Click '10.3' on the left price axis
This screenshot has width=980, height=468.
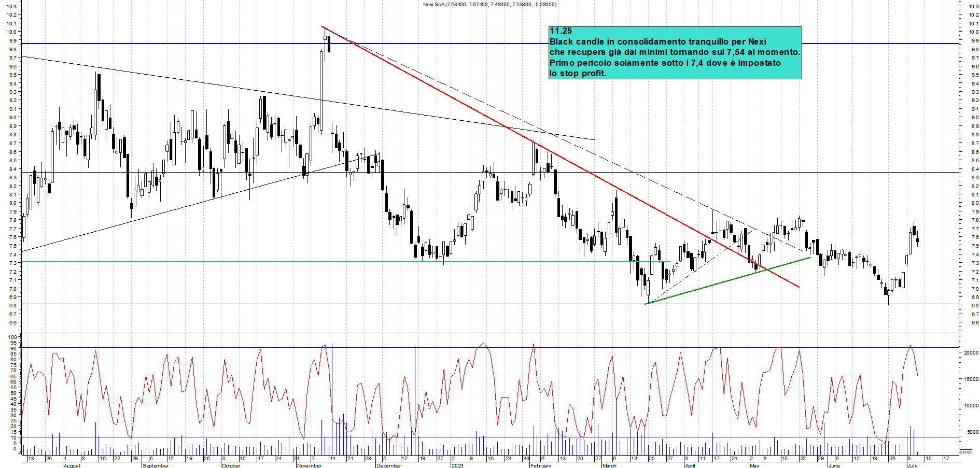pos(11,6)
